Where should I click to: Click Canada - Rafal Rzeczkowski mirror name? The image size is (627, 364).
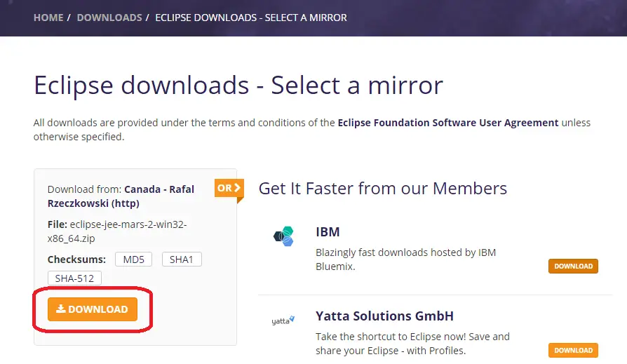tap(121, 196)
